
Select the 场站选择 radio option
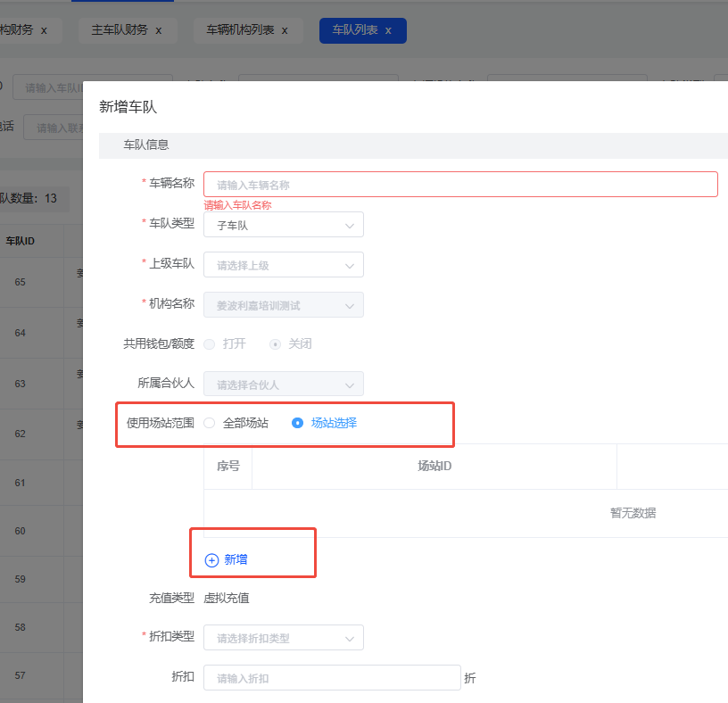[297, 423]
